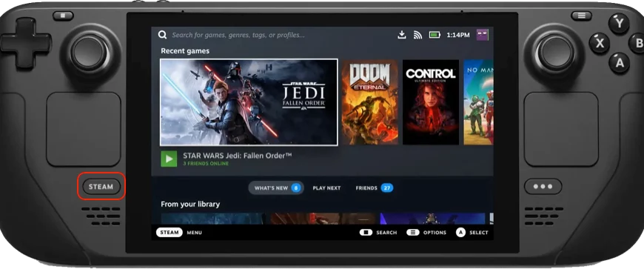Click the Options hint button icon
The image size is (644, 269).
(413, 233)
